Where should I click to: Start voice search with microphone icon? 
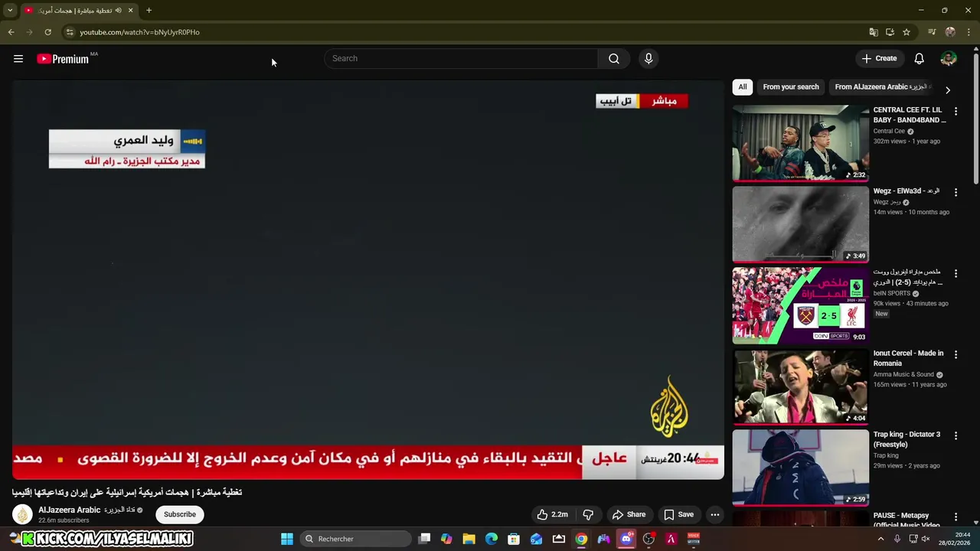coord(648,59)
